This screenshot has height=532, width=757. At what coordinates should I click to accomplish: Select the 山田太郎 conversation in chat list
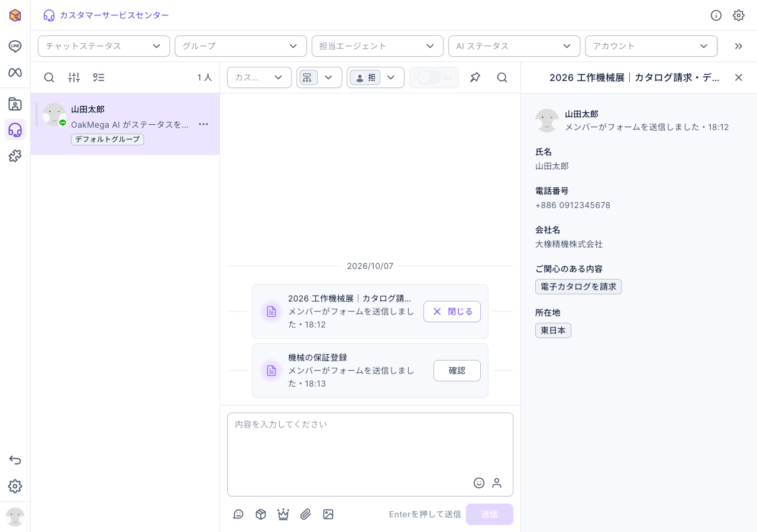point(125,124)
